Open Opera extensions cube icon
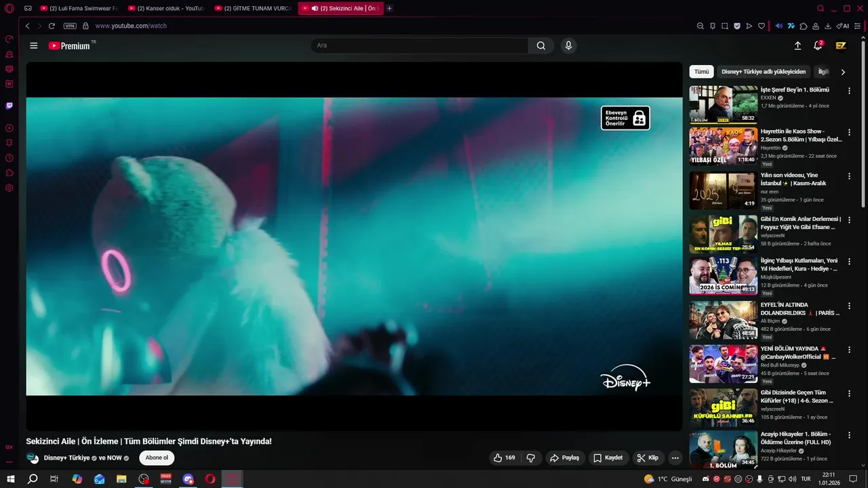The image size is (868, 488). (x=804, y=26)
